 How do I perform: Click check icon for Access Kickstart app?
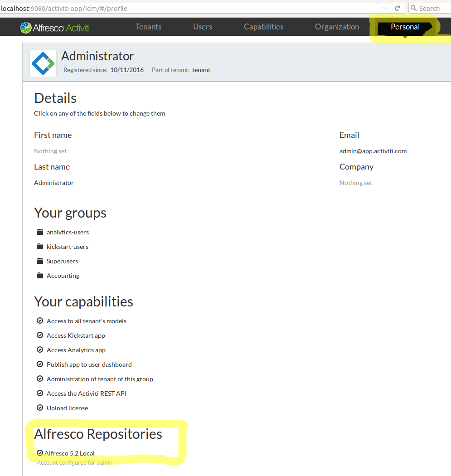(40, 335)
